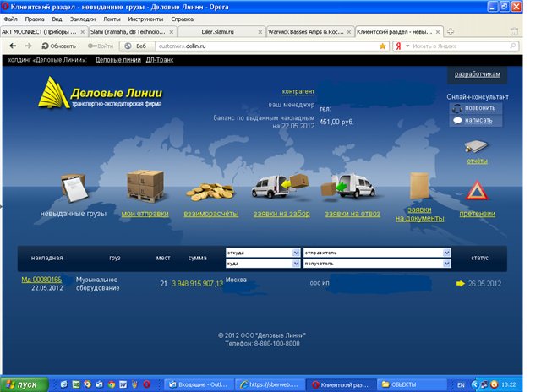Click the red warning triangle icon

click(x=477, y=190)
